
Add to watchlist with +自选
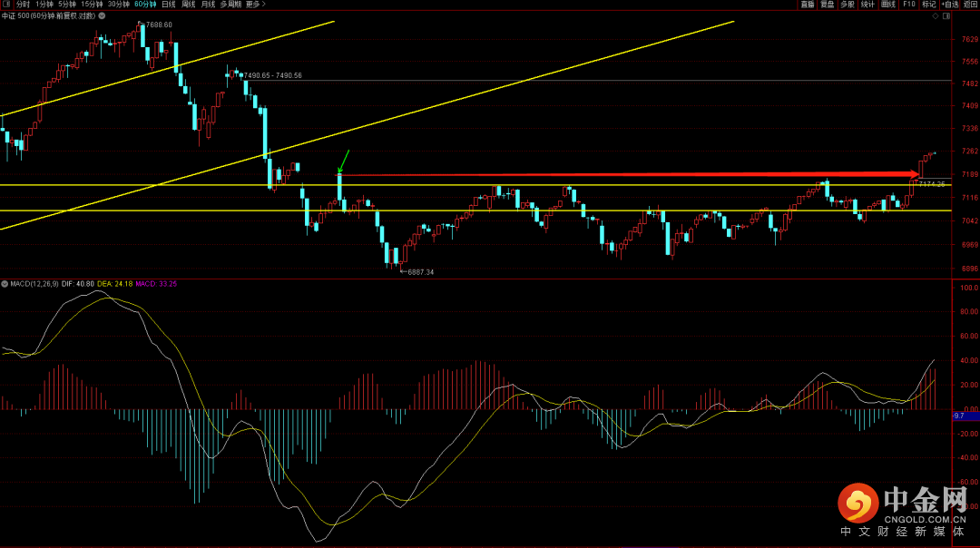point(949,5)
